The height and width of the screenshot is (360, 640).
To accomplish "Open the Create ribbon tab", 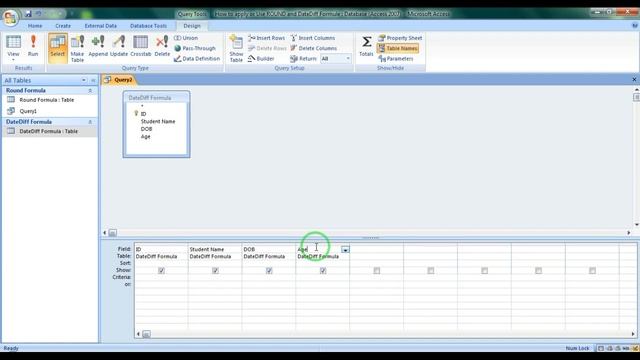I will click(63, 26).
